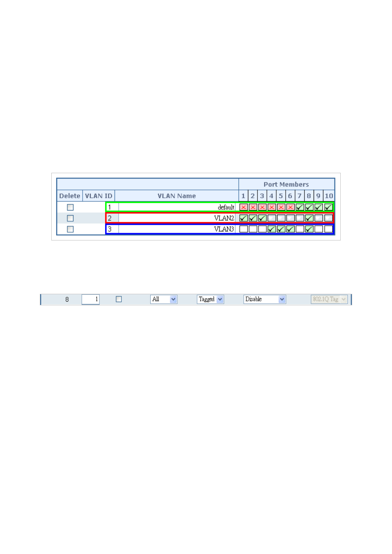
Task: Uncheck port 4 in the VLAN3 row
Action: [x=272, y=229]
